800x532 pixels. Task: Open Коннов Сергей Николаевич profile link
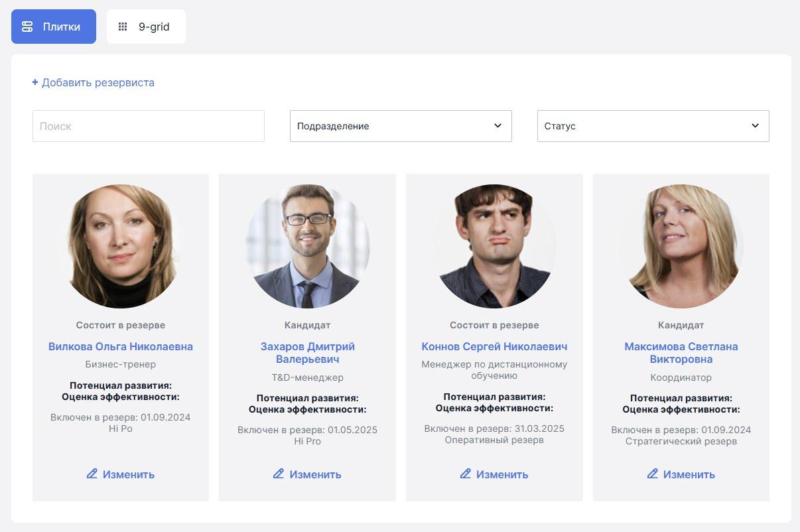(494, 346)
